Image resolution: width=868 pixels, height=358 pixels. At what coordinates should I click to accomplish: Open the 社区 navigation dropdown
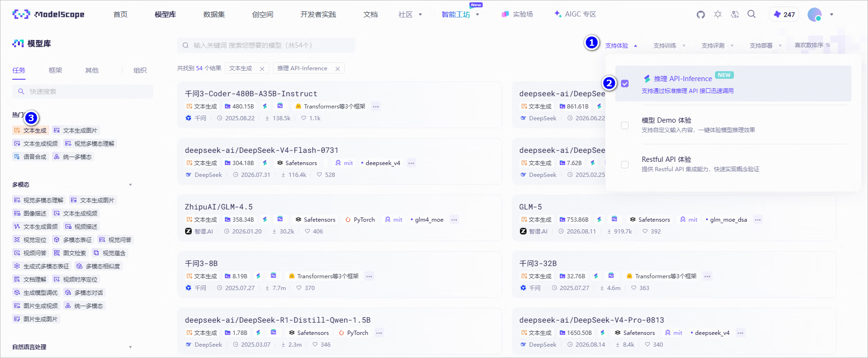(410, 15)
